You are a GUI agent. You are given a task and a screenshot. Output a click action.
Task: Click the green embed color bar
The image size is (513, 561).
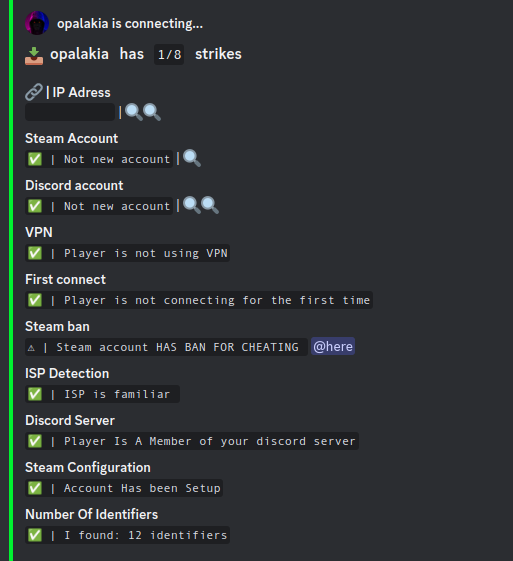pyautogui.click(x=11, y=280)
